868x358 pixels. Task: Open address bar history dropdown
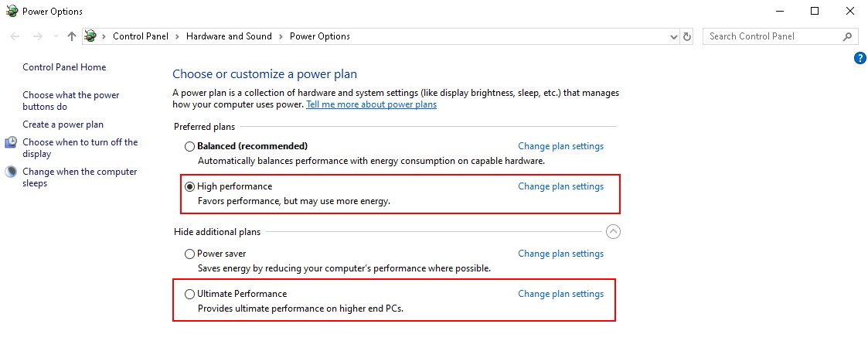click(673, 36)
